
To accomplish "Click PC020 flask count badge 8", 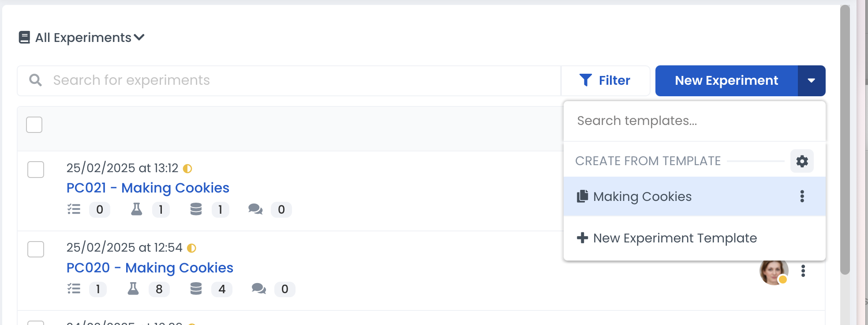I will 159,289.
